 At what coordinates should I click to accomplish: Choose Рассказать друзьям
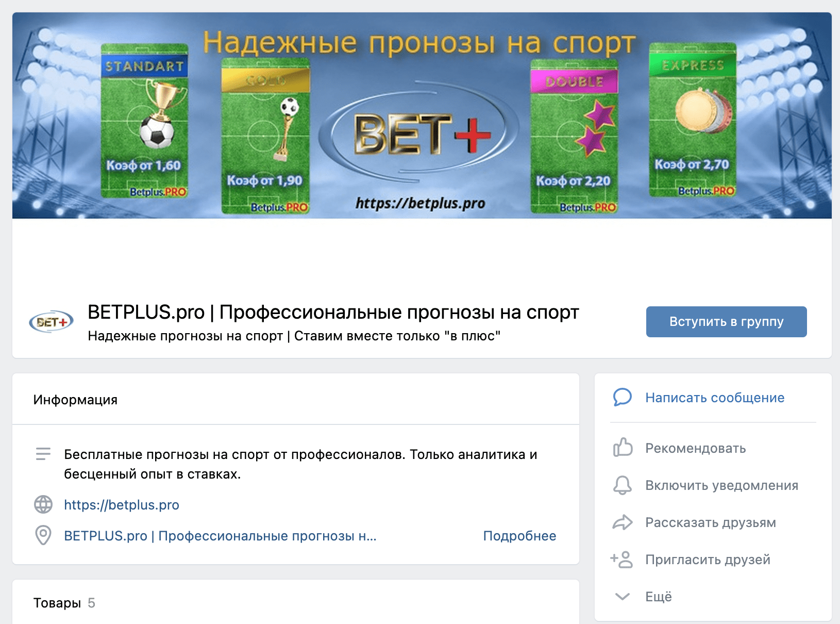tap(711, 522)
